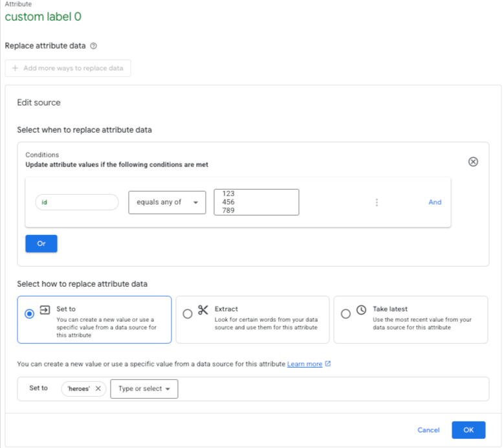The height and width of the screenshot is (448, 504).
Task: Confirm with the OK button
Action: [x=468, y=430]
